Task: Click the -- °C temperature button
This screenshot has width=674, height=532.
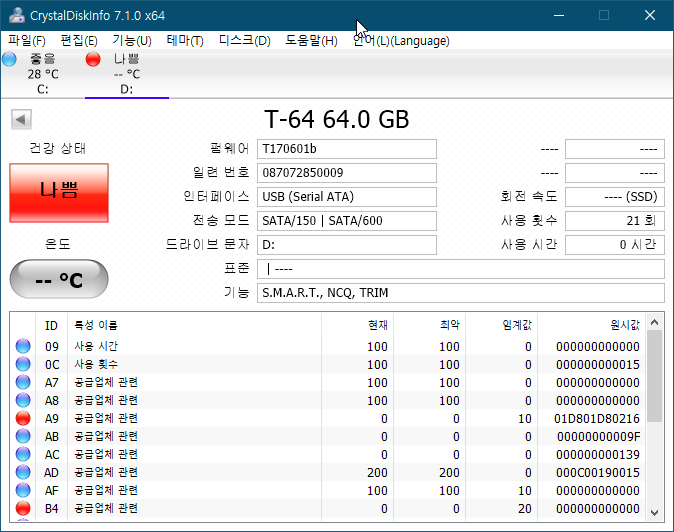Action: click(59, 279)
